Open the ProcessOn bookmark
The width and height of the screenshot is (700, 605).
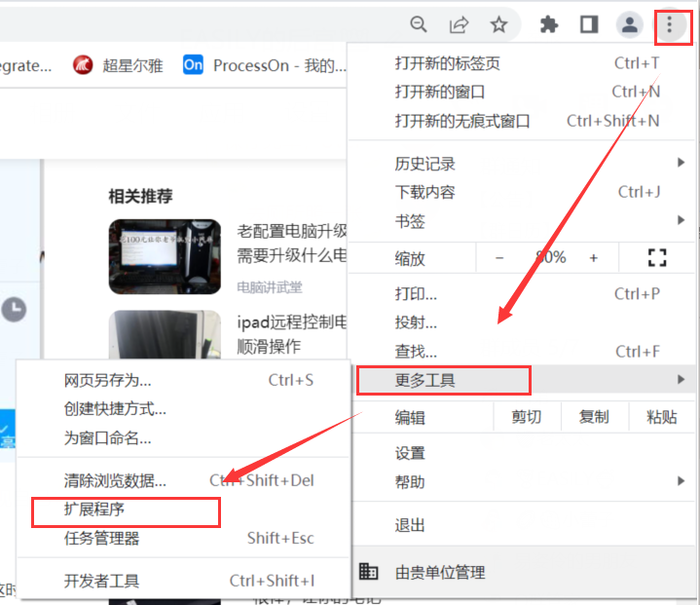[x=265, y=65]
